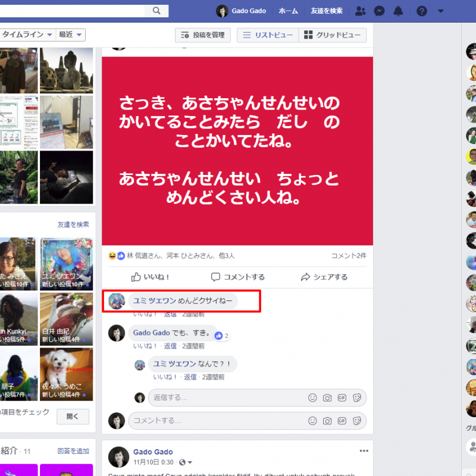Viewport: 476px width, 476px height.
Task: Open the Messenger icon in top bar
Action: [x=379, y=11]
